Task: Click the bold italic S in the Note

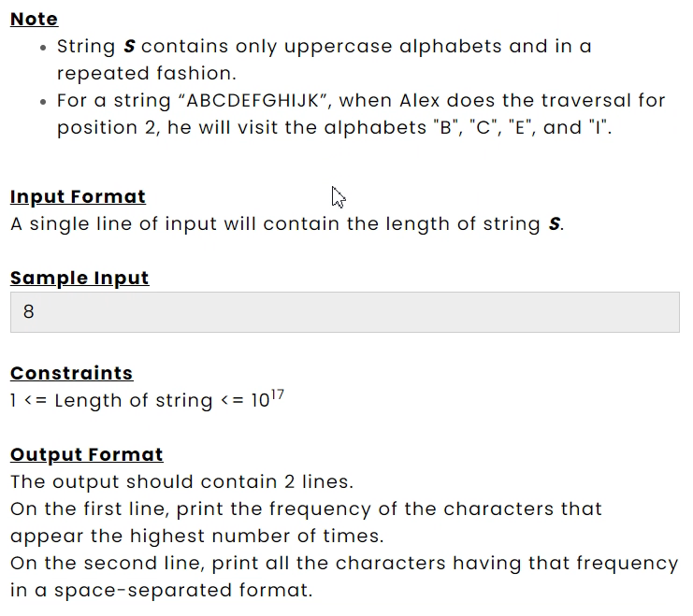Action: (129, 46)
